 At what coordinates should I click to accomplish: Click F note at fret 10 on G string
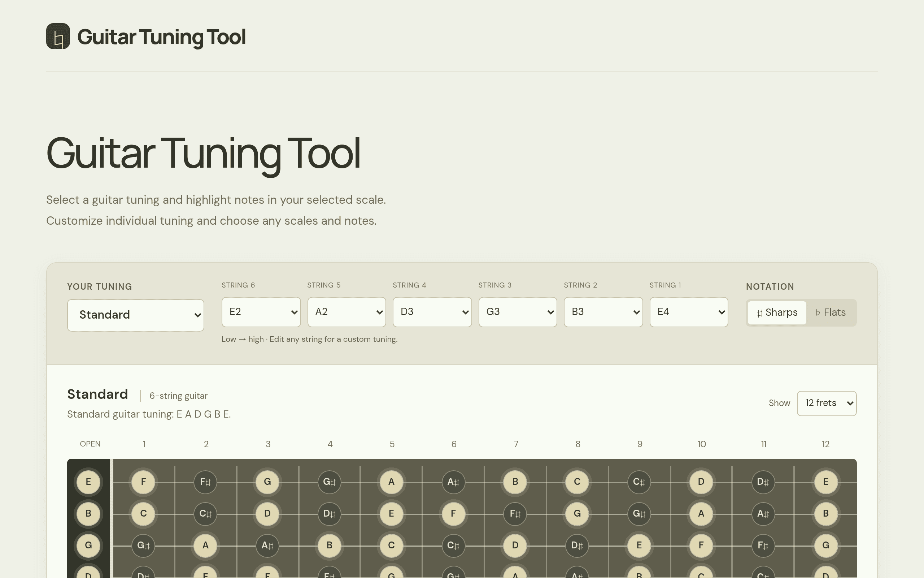click(x=701, y=545)
